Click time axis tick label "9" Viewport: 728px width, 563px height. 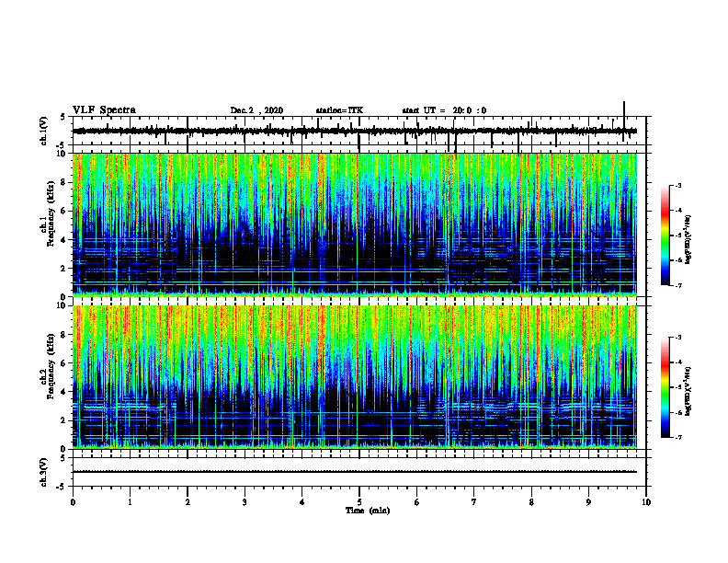(588, 502)
